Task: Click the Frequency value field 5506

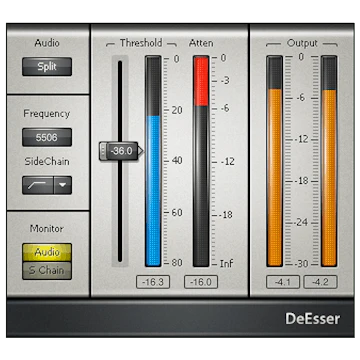Action: 47,137
